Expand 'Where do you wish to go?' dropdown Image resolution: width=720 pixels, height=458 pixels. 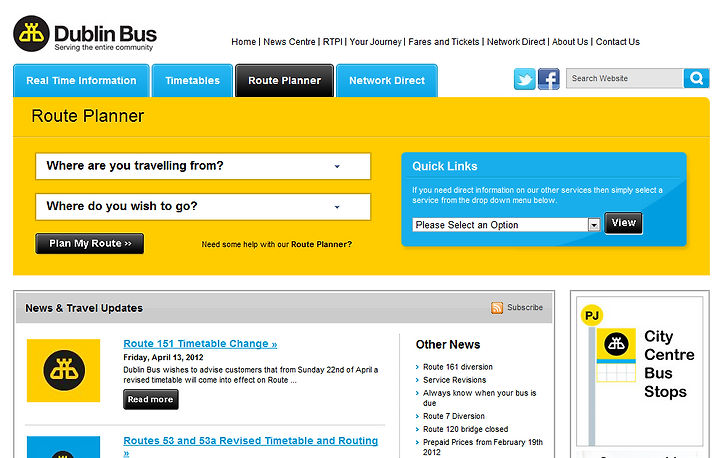coord(203,207)
